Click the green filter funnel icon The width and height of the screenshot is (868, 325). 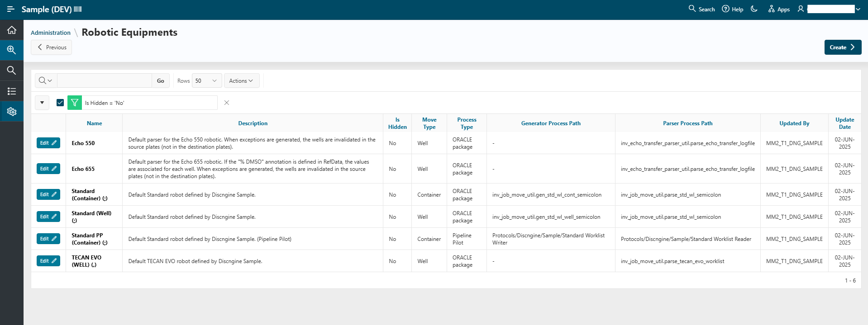click(75, 103)
